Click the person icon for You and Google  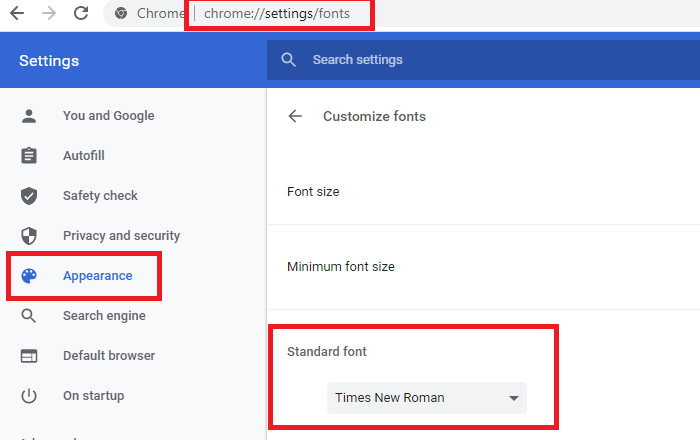pyautogui.click(x=29, y=116)
